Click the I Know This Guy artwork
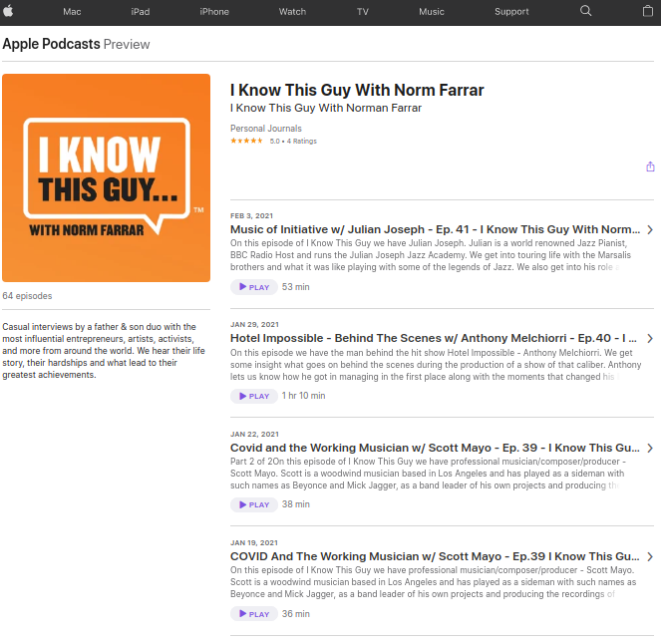 [x=106, y=177]
